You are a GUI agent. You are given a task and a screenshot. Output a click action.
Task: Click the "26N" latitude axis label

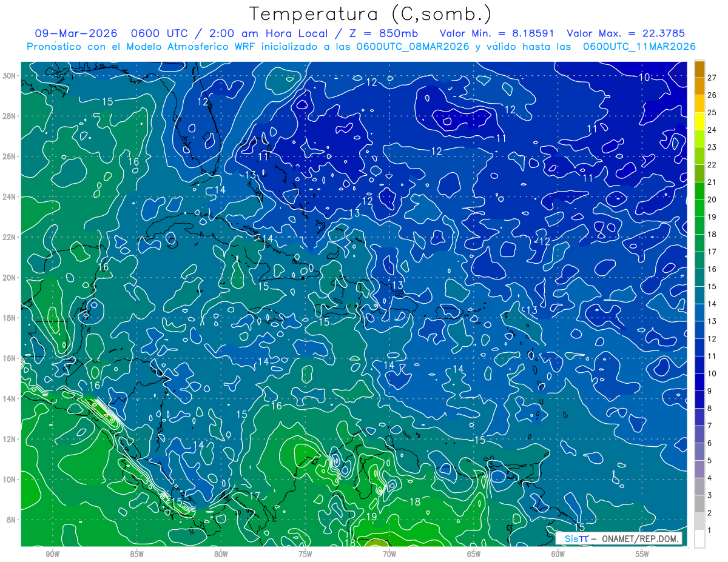point(8,156)
